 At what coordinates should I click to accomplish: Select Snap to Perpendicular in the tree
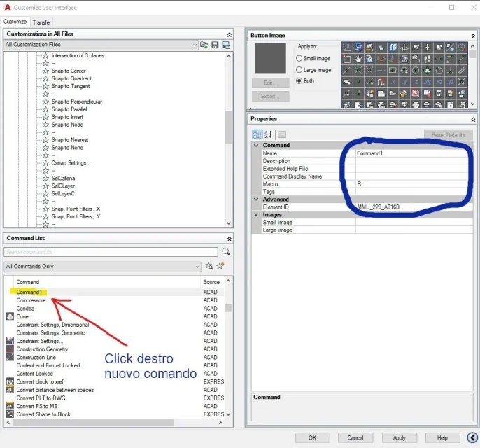(x=76, y=101)
